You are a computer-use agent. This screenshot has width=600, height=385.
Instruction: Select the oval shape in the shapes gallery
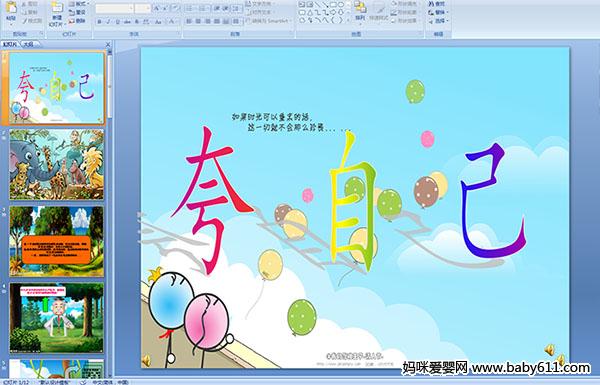[342, 5]
